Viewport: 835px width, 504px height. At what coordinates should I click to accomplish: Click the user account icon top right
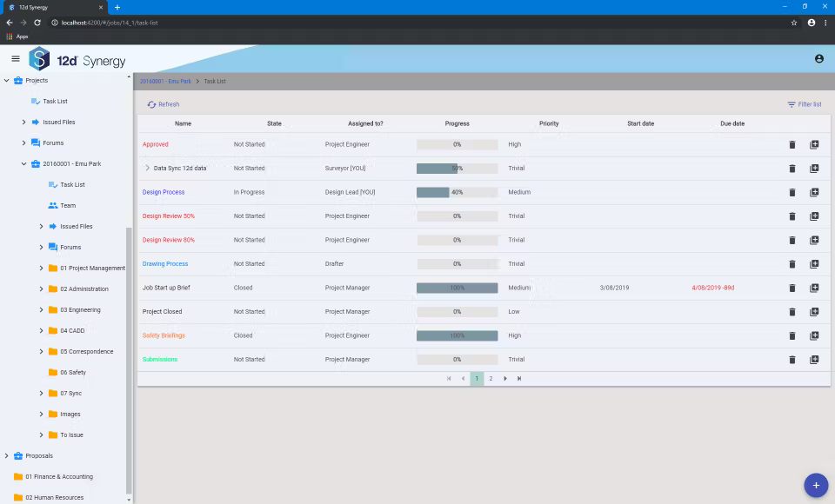point(818,58)
